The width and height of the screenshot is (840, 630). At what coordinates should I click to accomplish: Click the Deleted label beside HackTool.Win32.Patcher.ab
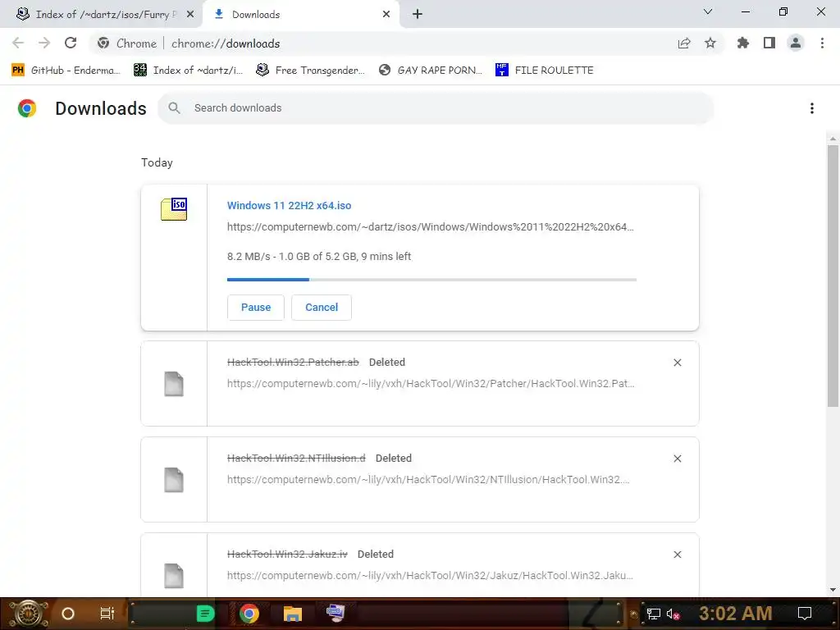click(x=387, y=363)
